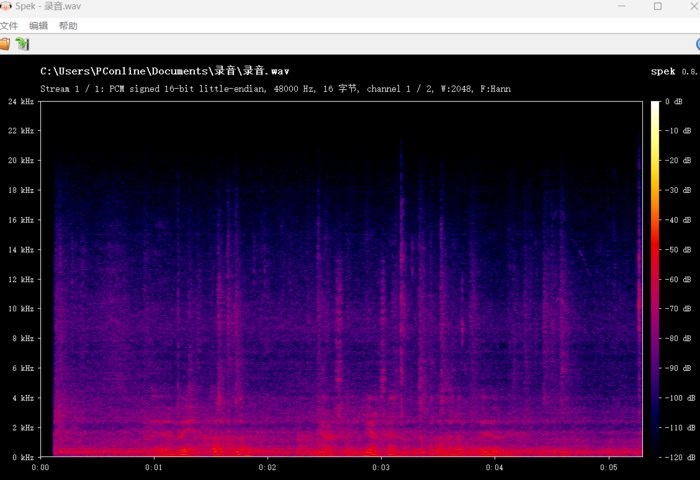Click the -80 dB scale label
Screen dimensions: 700x480
click(x=678, y=338)
